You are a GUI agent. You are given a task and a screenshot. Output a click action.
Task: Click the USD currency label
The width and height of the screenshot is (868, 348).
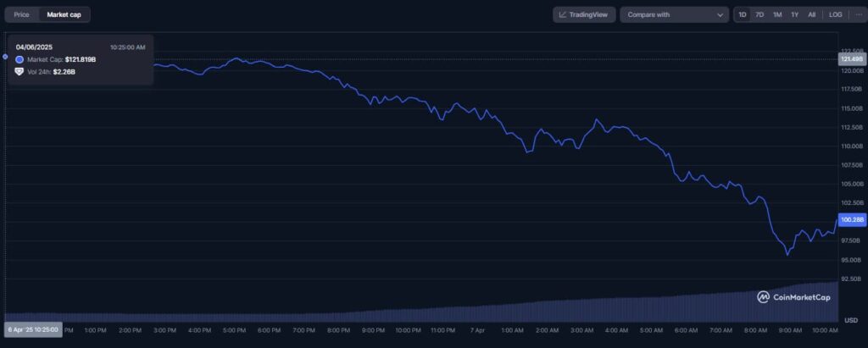point(851,320)
